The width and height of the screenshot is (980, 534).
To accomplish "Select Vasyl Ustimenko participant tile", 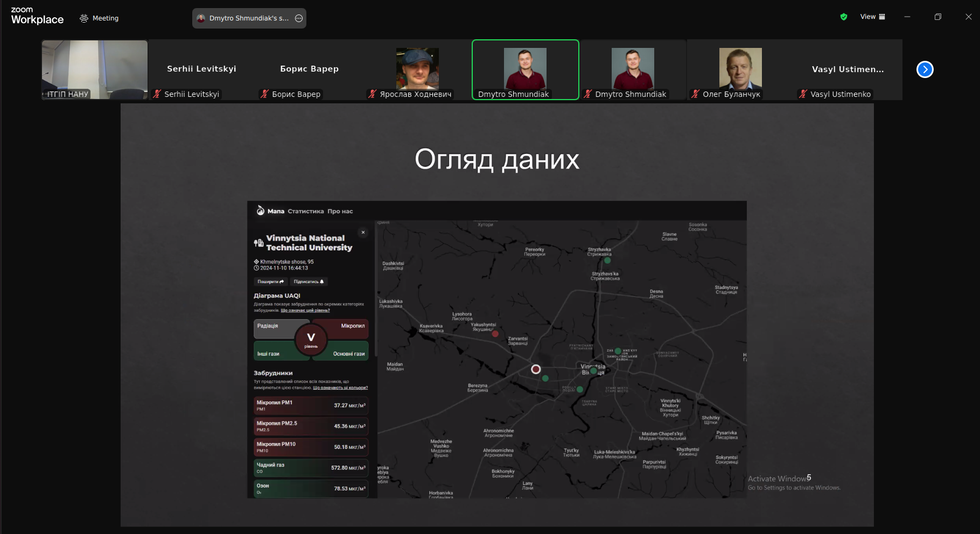I will [x=848, y=69].
